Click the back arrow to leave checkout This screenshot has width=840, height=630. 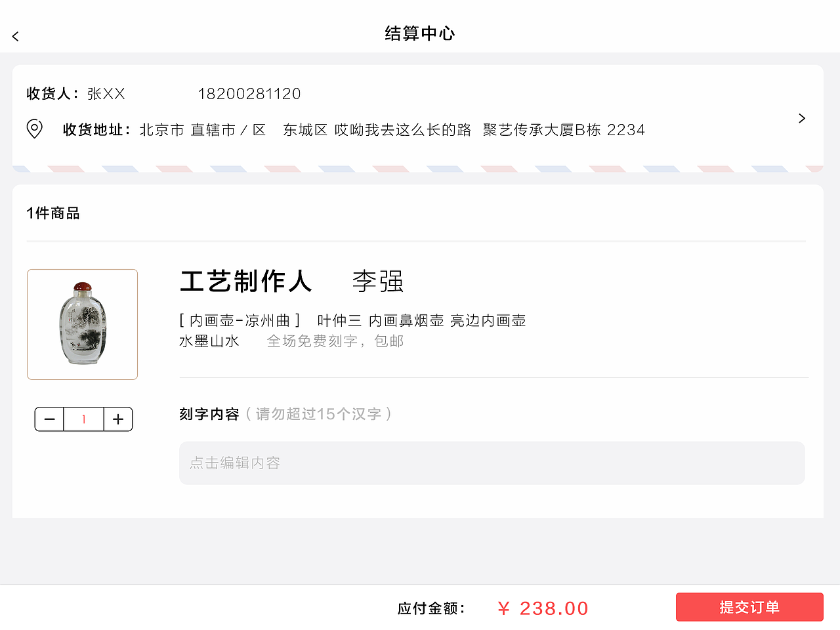point(14,36)
